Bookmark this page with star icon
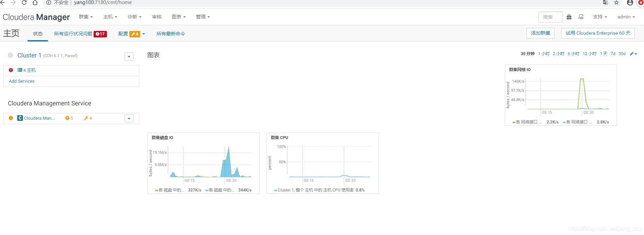Viewport: 644px width, 235px height. click(616, 2)
